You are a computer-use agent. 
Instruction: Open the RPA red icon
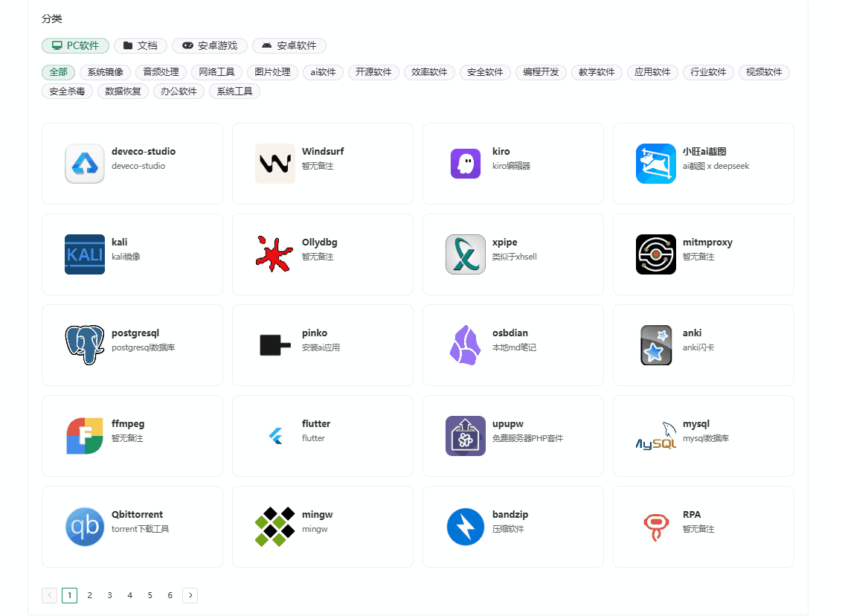coord(655,527)
